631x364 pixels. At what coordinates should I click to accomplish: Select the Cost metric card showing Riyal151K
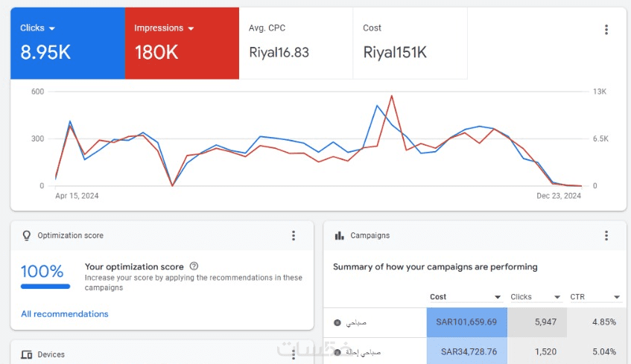[x=410, y=42]
